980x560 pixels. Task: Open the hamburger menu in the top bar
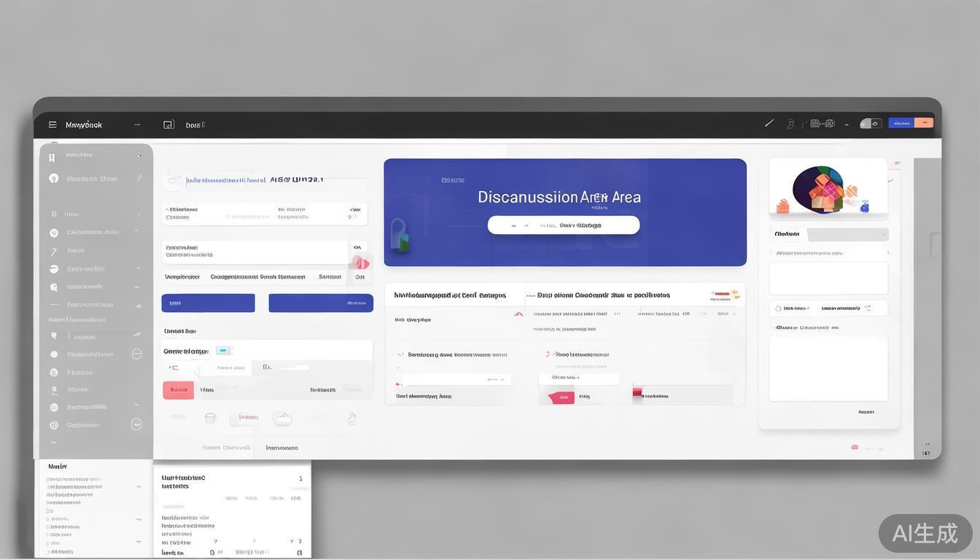(x=52, y=125)
